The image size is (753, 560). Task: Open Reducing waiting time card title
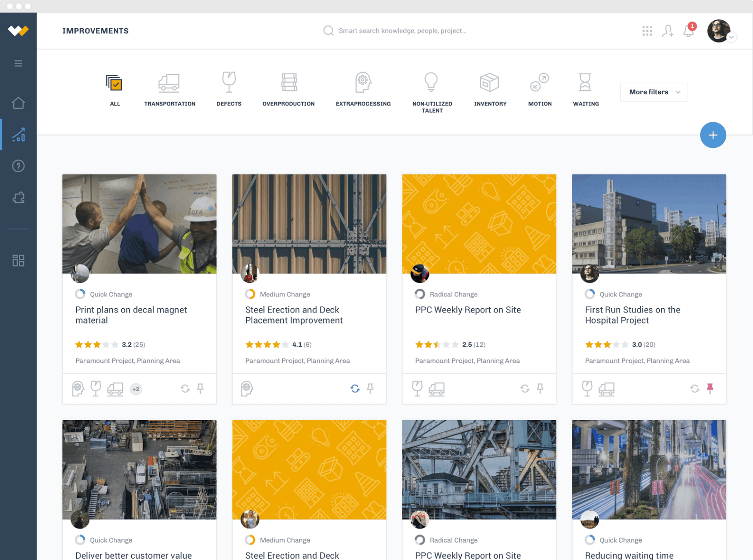(x=629, y=555)
